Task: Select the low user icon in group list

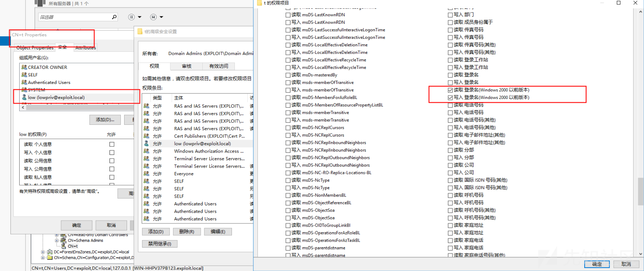Action: pyautogui.click(x=24, y=97)
